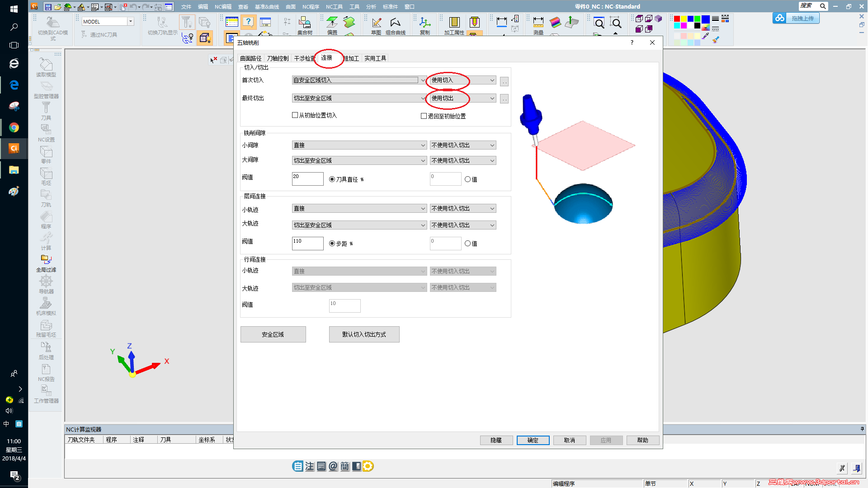Click the 偏置 (offset) toolbar icon
The width and height of the screenshot is (868, 488).
(332, 25)
